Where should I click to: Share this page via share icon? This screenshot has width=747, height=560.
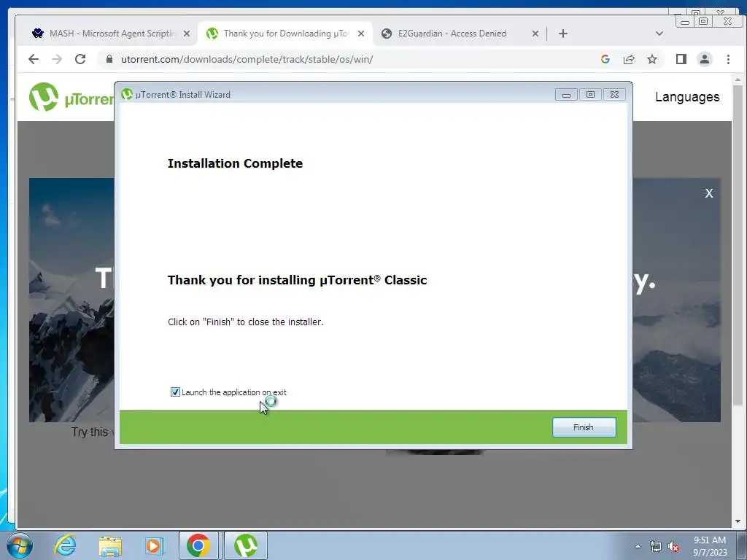point(629,59)
